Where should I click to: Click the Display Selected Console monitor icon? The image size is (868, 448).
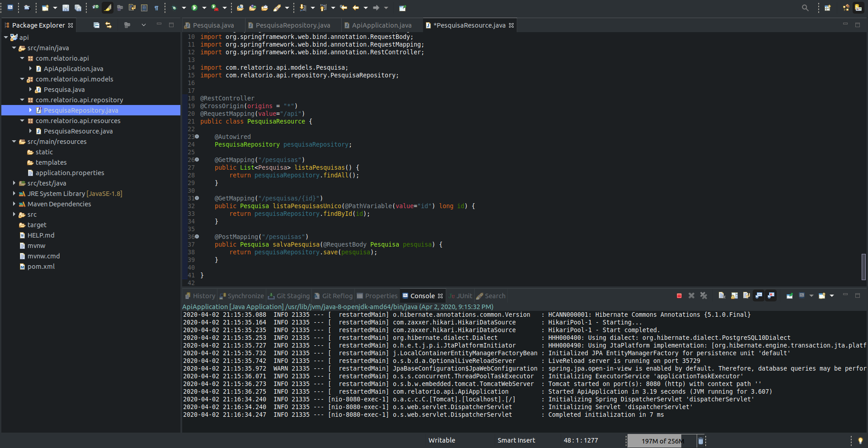[x=802, y=295]
